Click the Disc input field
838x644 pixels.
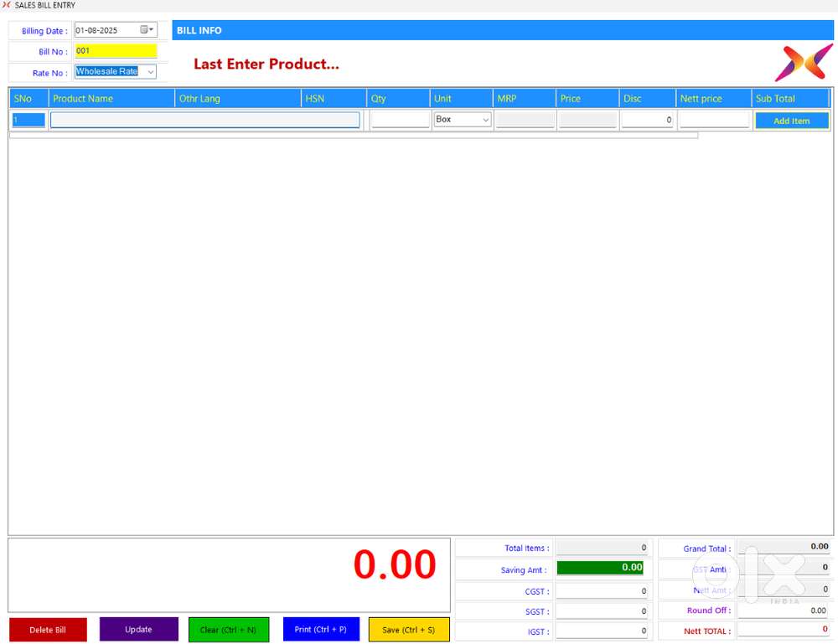click(x=648, y=120)
